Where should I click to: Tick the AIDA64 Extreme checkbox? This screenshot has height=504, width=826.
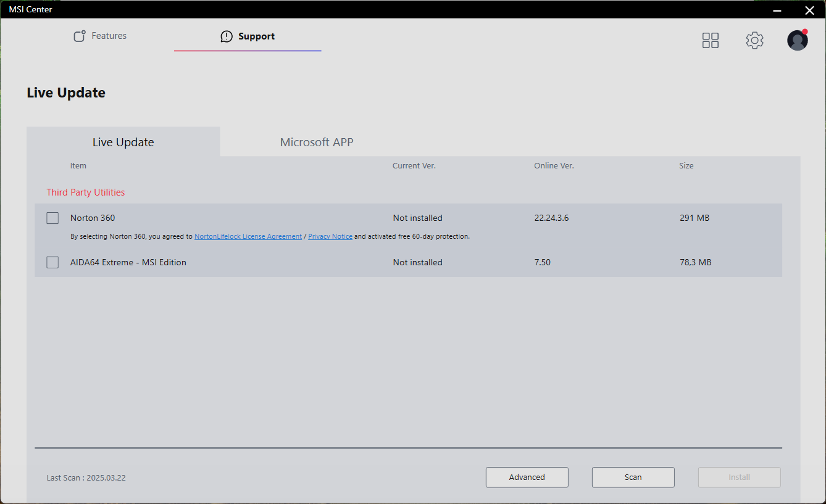click(52, 262)
